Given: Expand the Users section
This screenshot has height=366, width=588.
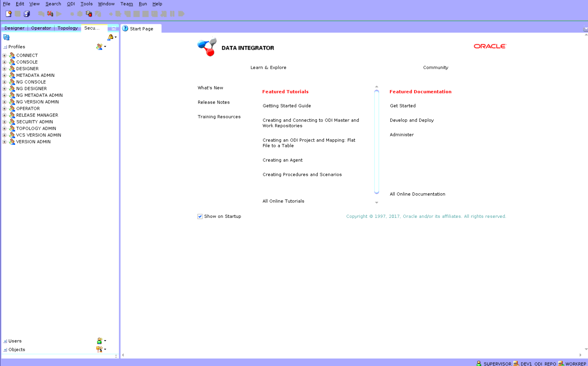Looking at the screenshot, I should [5, 341].
